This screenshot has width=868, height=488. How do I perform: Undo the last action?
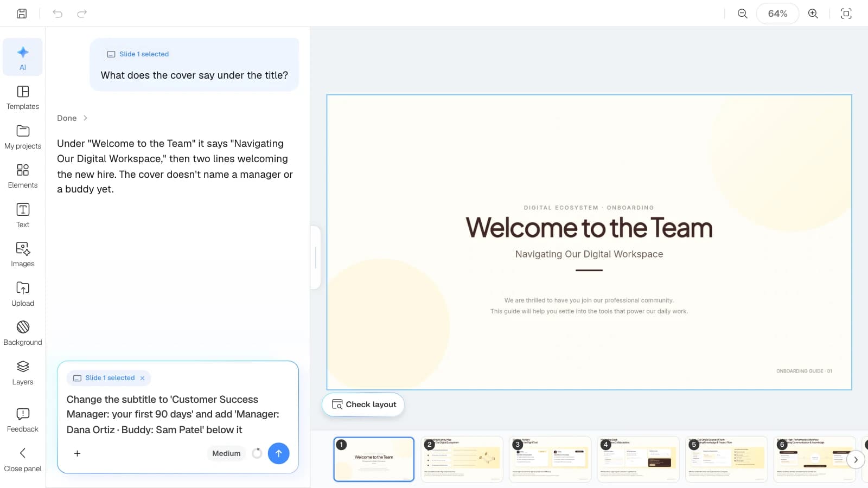[x=58, y=14]
